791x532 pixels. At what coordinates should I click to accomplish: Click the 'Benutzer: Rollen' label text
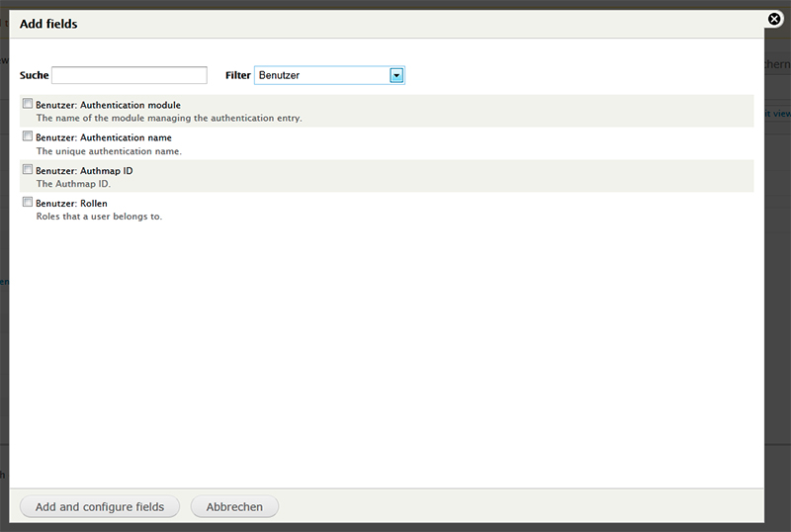(x=71, y=203)
